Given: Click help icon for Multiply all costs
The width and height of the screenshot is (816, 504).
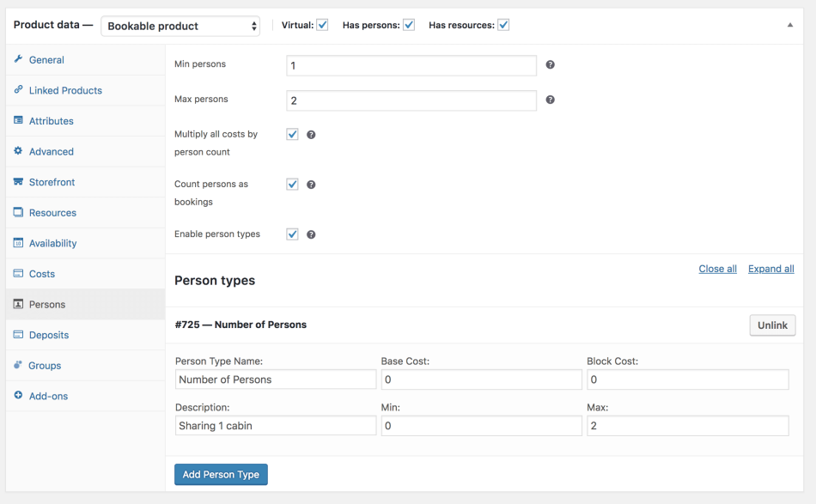Looking at the screenshot, I should [x=311, y=135].
